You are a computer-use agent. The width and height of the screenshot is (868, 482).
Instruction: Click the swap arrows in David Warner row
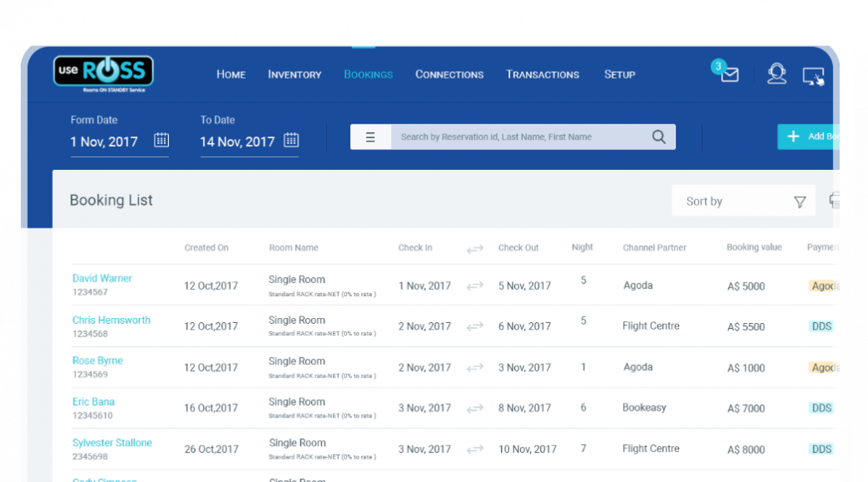tap(475, 286)
